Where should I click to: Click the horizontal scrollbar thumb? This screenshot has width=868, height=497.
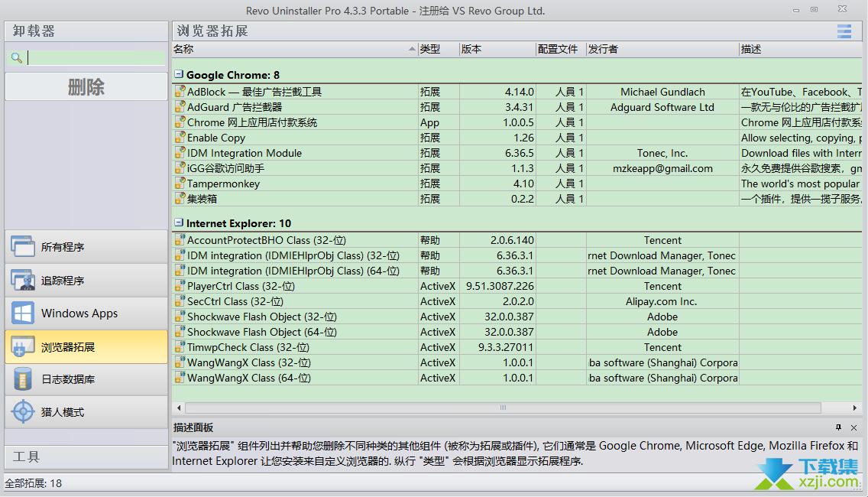pyautogui.click(x=503, y=408)
